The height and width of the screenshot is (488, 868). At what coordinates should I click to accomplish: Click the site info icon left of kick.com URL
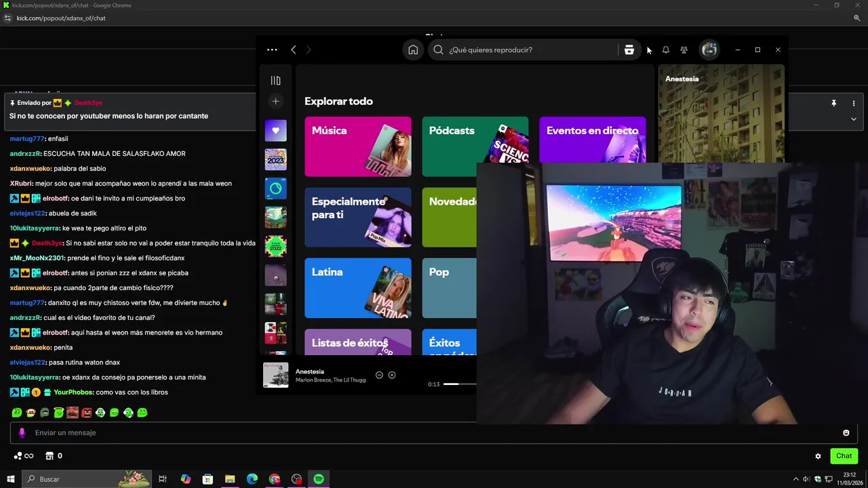(8, 18)
